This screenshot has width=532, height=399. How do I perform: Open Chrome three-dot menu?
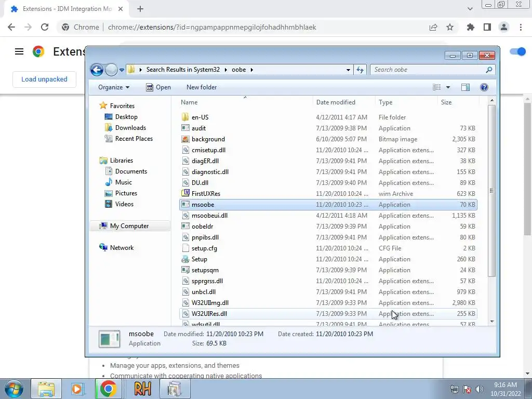(521, 27)
